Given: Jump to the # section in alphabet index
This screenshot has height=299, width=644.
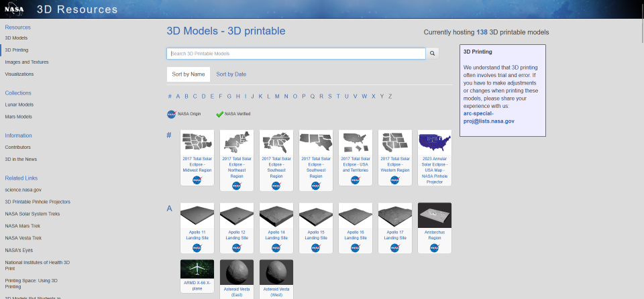Looking at the screenshot, I should [170, 97].
